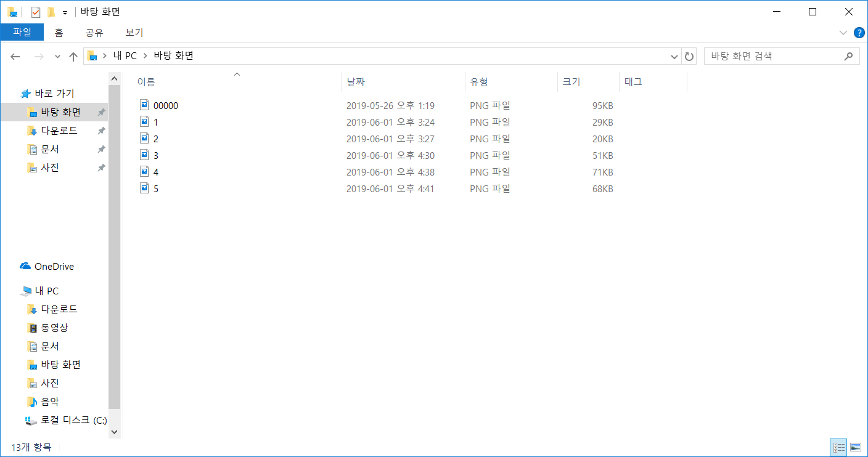Click the search magnifier icon
Image resolution: width=868 pixels, height=457 pixels.
pyautogui.click(x=849, y=56)
